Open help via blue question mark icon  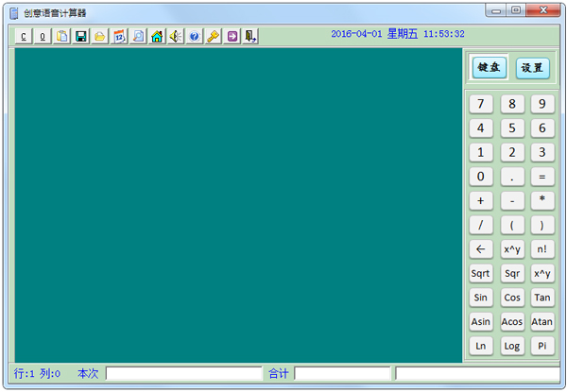[x=195, y=37]
